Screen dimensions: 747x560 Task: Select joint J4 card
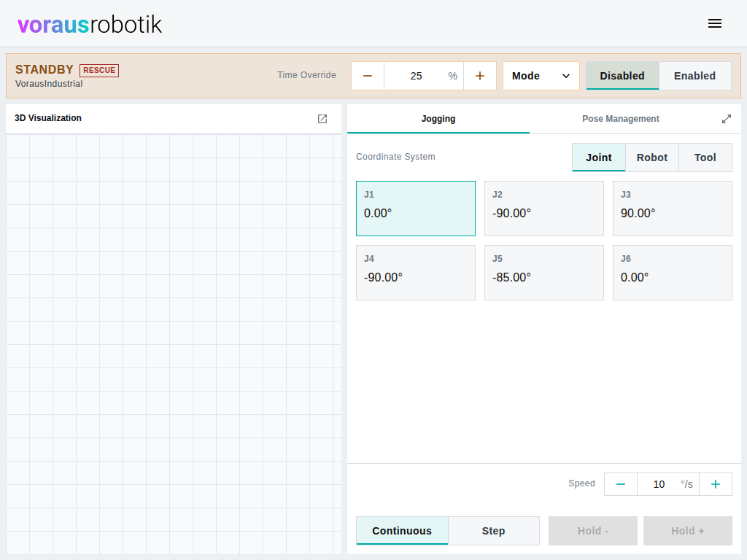[415, 273]
